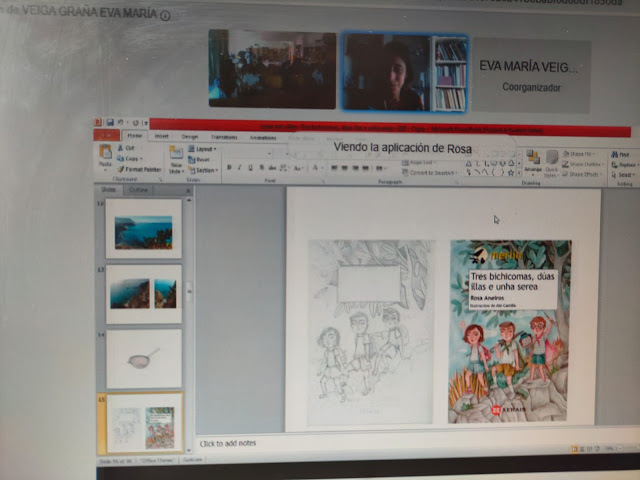Select slide 13 thumbnail with two photos

[144, 294]
